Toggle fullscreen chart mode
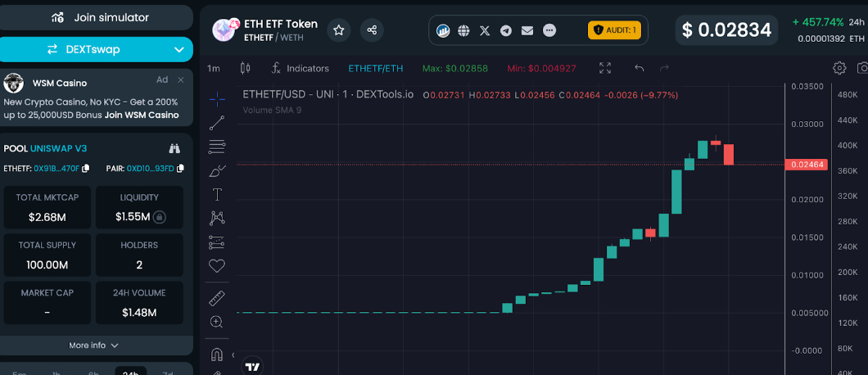Viewport: 868px width, 375px height. pos(605,68)
